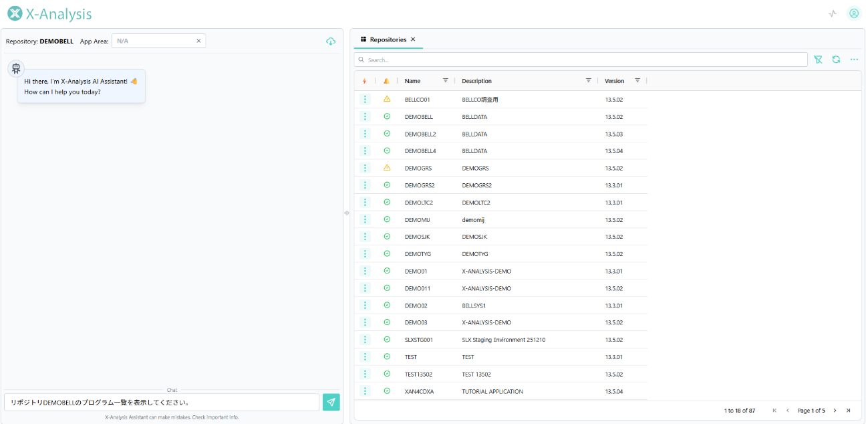Image resolution: width=868 pixels, height=424 pixels.
Task: Refresh the repositories list
Action: [836, 60]
